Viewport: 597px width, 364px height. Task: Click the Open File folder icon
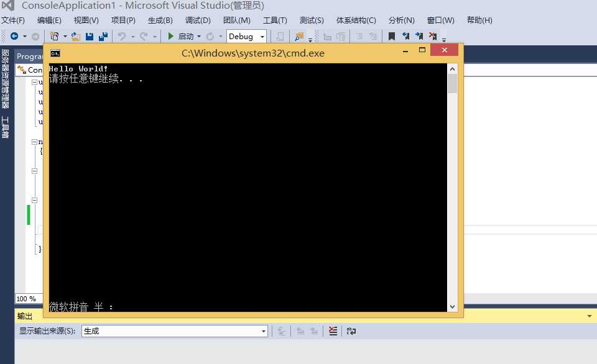[x=76, y=37]
